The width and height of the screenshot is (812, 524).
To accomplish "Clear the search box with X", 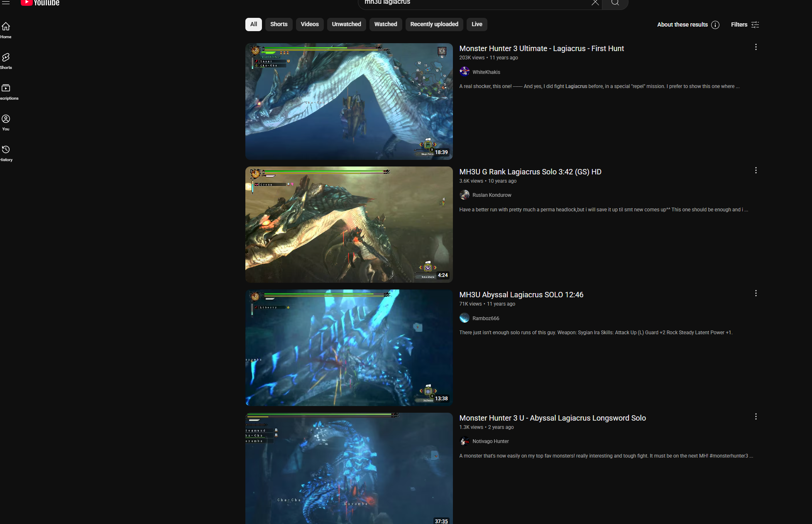I will click(x=595, y=2).
